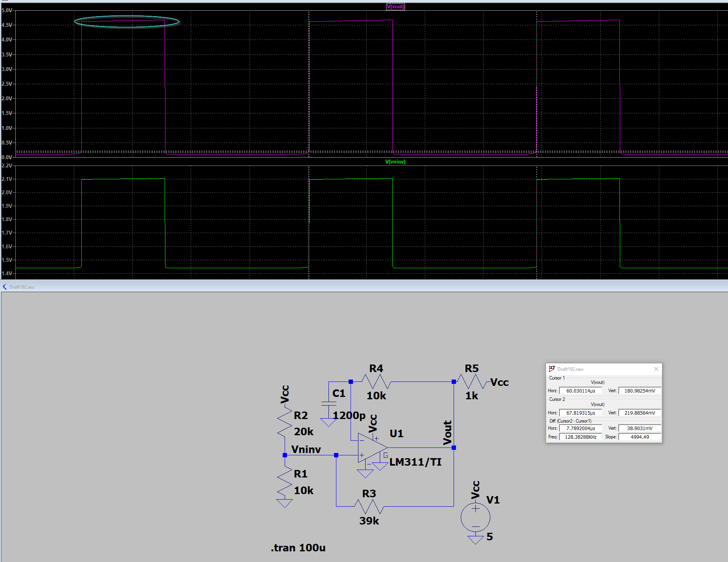Click Cursor 1 Vert field 180.98254mV
This screenshot has height=562, width=728.
coord(640,391)
